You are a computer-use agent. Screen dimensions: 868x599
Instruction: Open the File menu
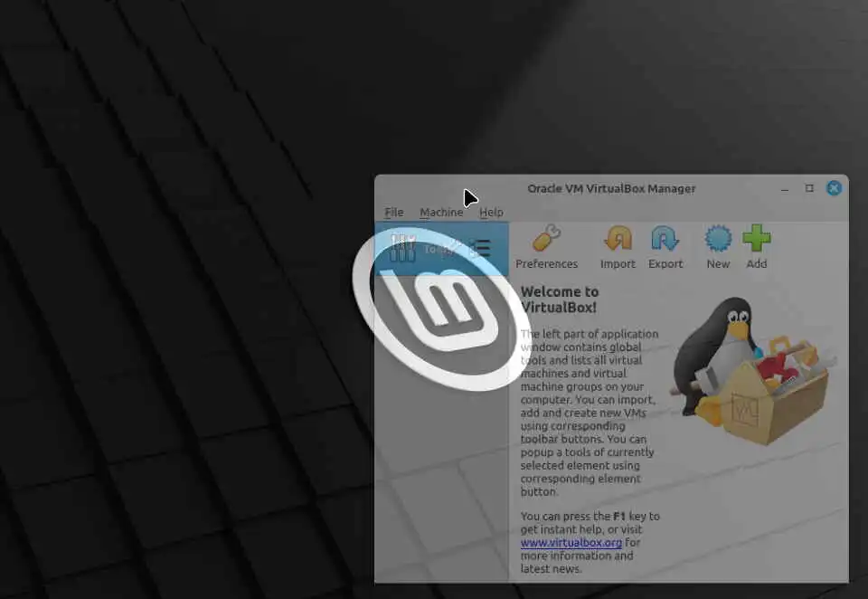click(394, 213)
